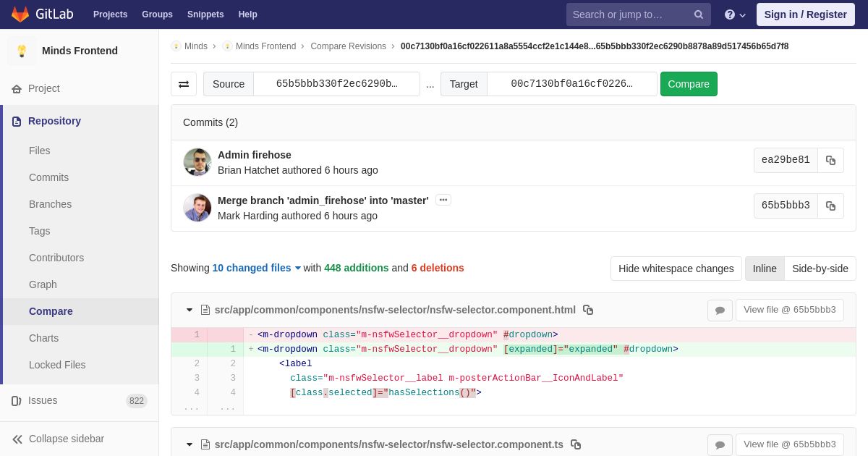Click the Issues count badge 822
The image size is (868, 456).
(x=137, y=401)
